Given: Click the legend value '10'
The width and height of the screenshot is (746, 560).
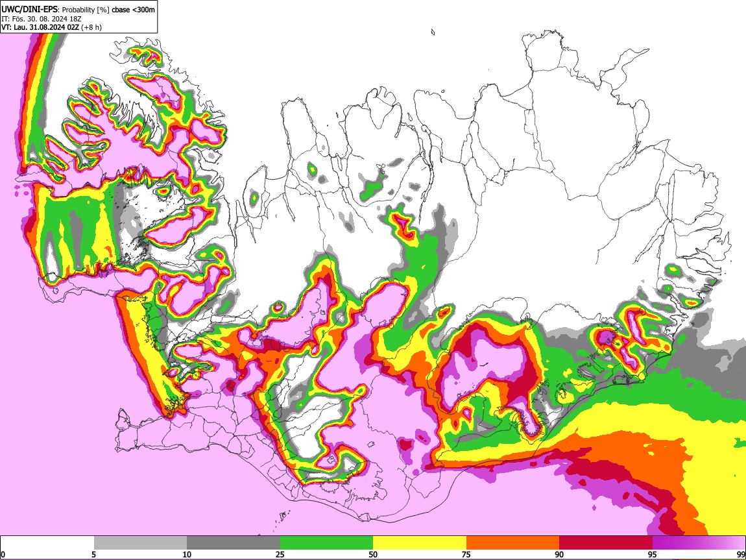Looking at the screenshot, I should point(187,554).
